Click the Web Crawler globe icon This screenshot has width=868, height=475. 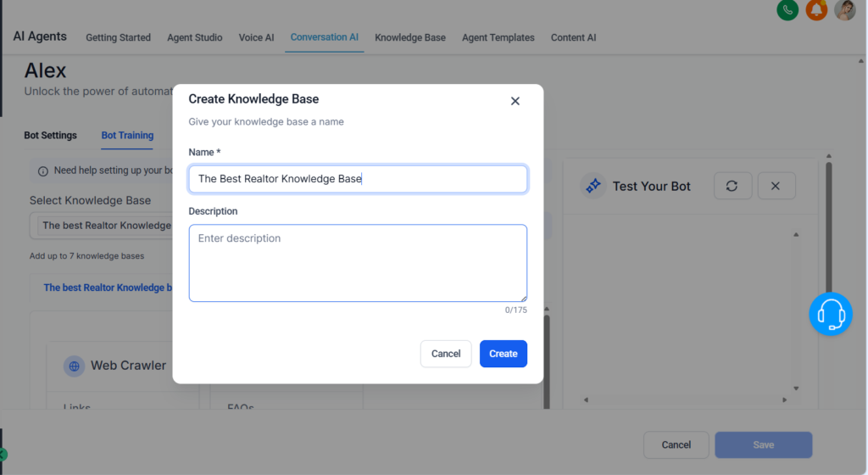coord(75,366)
